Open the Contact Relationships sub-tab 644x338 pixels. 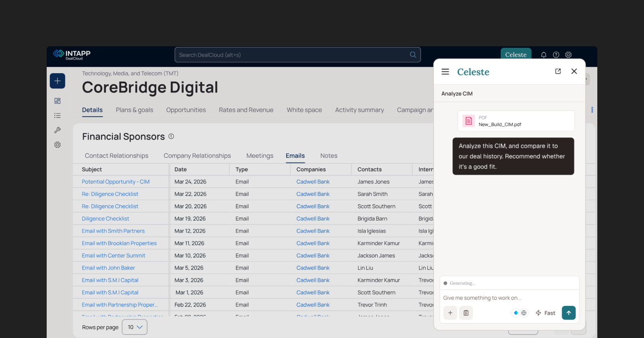point(117,156)
